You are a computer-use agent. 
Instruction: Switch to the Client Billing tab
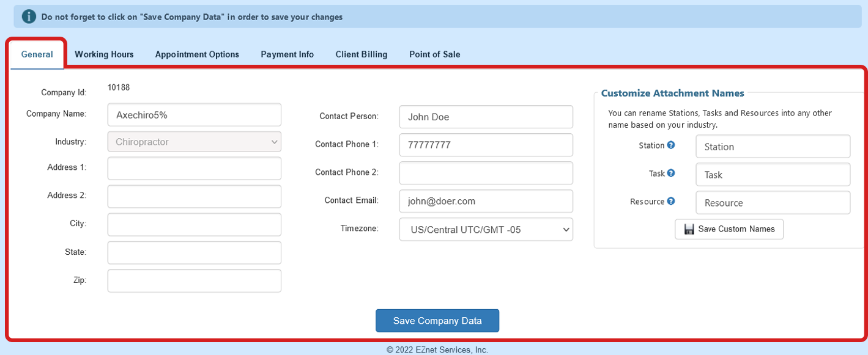pyautogui.click(x=361, y=54)
